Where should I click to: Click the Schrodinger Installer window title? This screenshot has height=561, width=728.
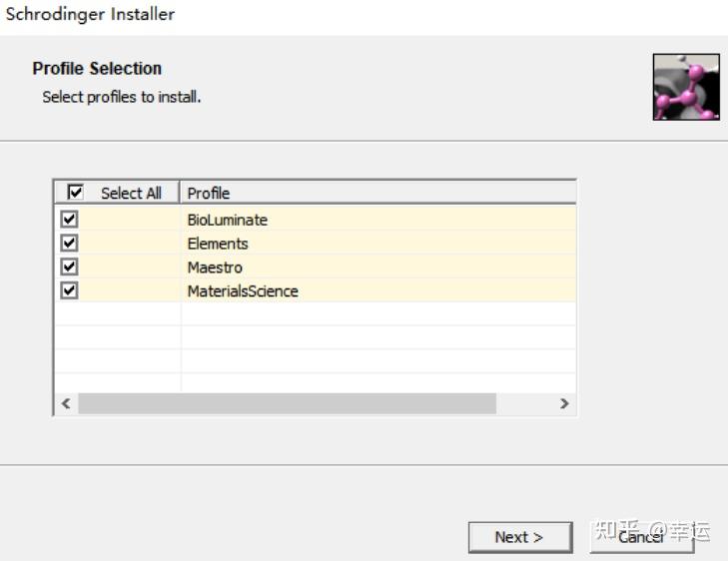[90, 14]
